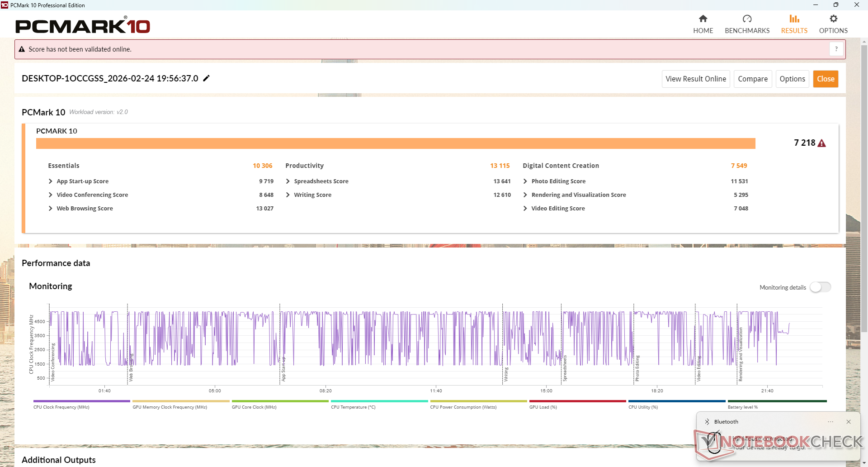Expand the Spreadsheets Score details
Viewport: 868px width, 467px height.
point(288,181)
